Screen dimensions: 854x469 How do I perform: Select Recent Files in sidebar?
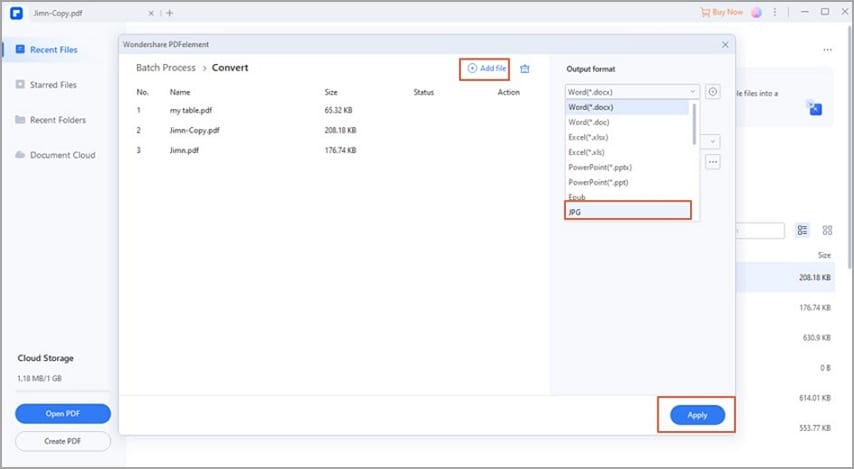tap(53, 50)
